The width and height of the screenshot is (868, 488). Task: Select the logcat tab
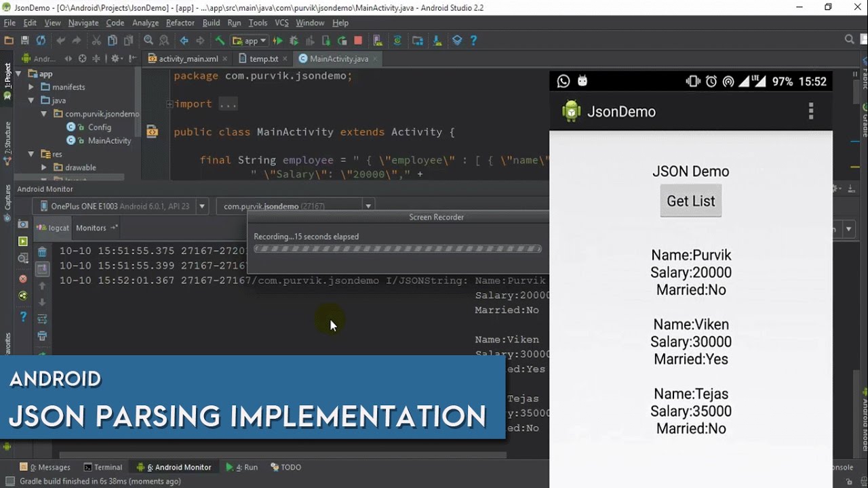point(54,228)
